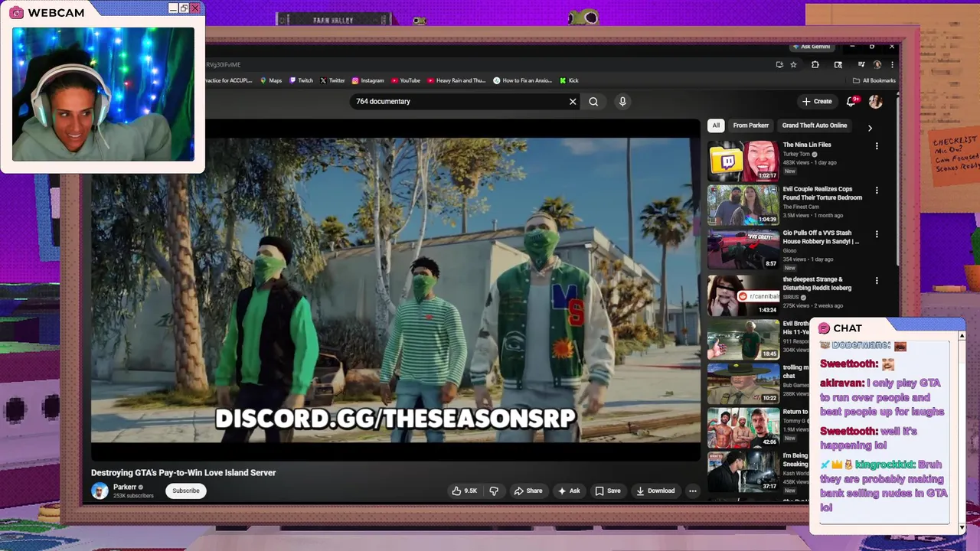
Task: Bookmark this page with star icon
Action: pyautogui.click(x=793, y=64)
